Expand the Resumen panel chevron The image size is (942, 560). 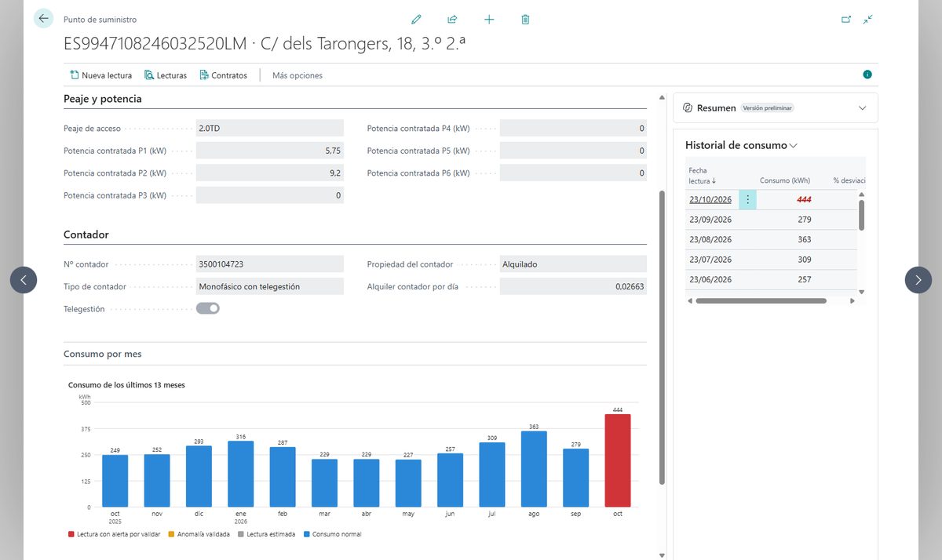coord(863,107)
